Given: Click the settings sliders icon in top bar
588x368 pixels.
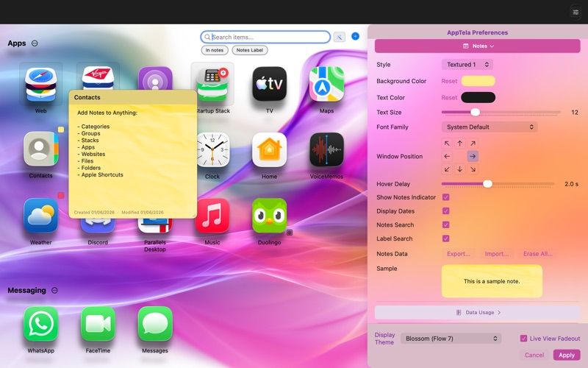Looking at the screenshot, I should [576, 12].
